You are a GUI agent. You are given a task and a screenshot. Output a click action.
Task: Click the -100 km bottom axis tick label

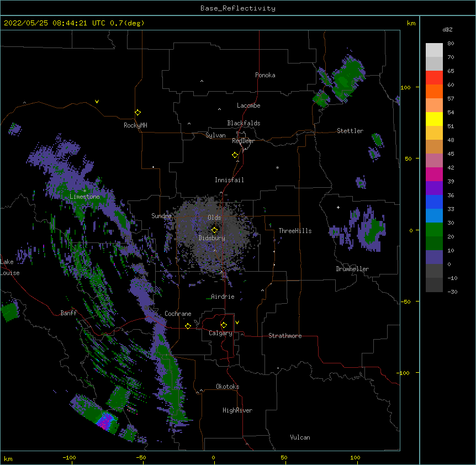click(69, 457)
